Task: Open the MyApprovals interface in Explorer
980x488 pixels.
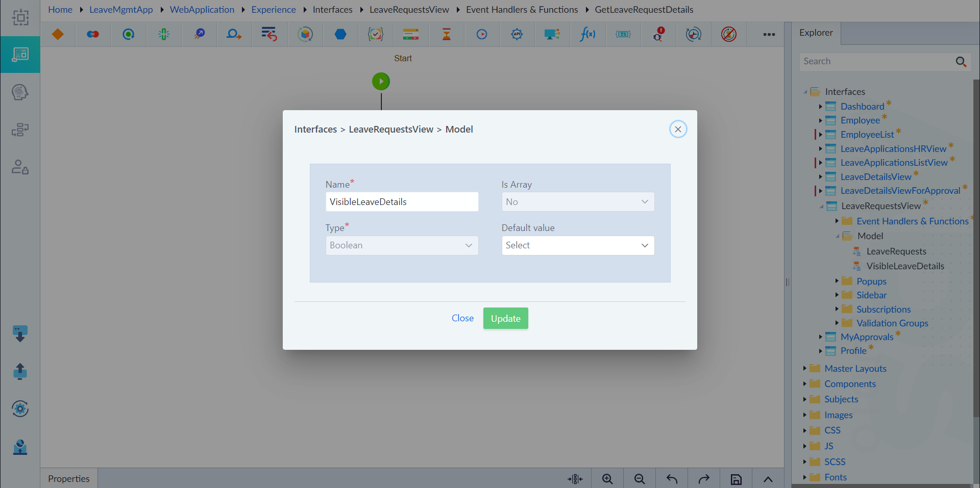Action: pyautogui.click(x=867, y=337)
